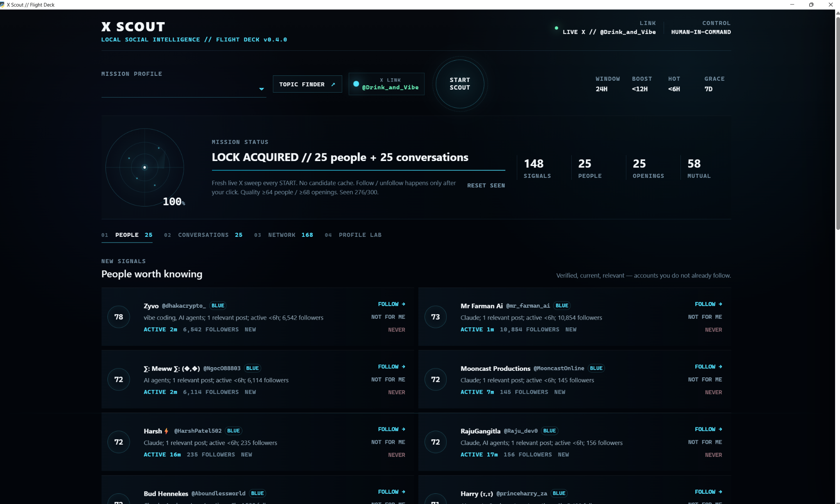Follow Mooncast Productions
This screenshot has width=840, height=504.
point(708,367)
